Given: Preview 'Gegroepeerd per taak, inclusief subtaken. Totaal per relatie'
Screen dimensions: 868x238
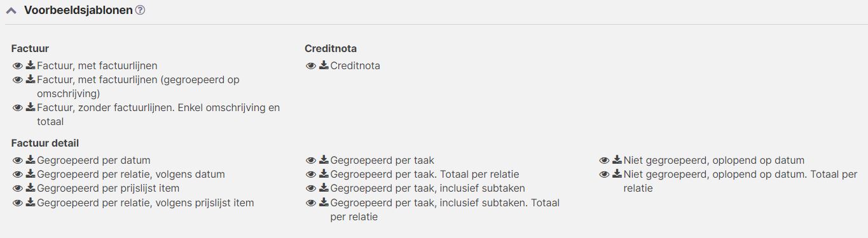Looking at the screenshot, I should coord(311,203).
